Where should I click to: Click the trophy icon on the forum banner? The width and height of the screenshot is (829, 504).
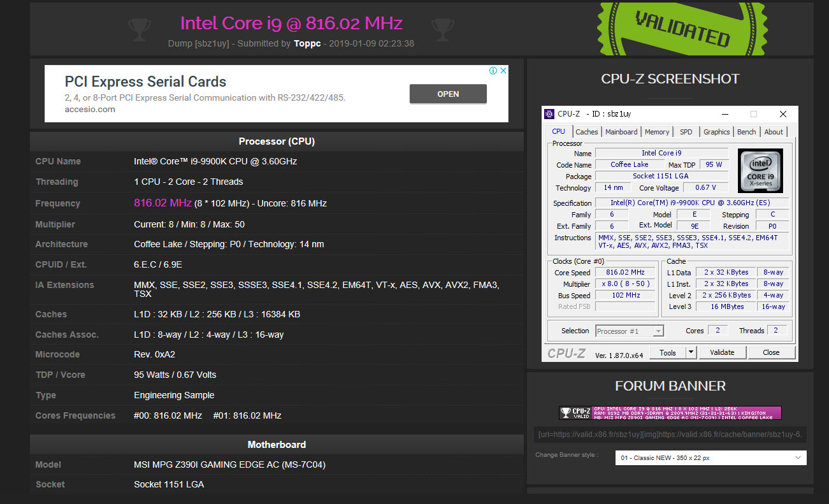(565, 413)
